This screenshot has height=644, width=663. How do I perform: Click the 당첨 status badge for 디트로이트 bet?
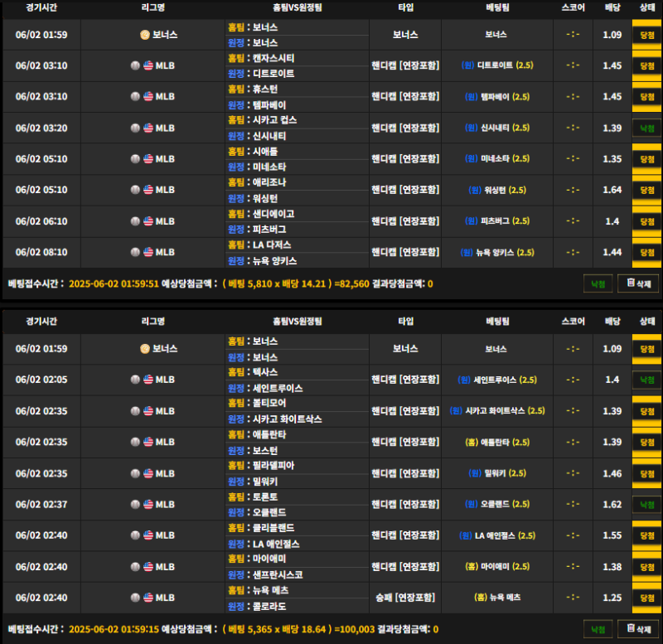point(647,66)
